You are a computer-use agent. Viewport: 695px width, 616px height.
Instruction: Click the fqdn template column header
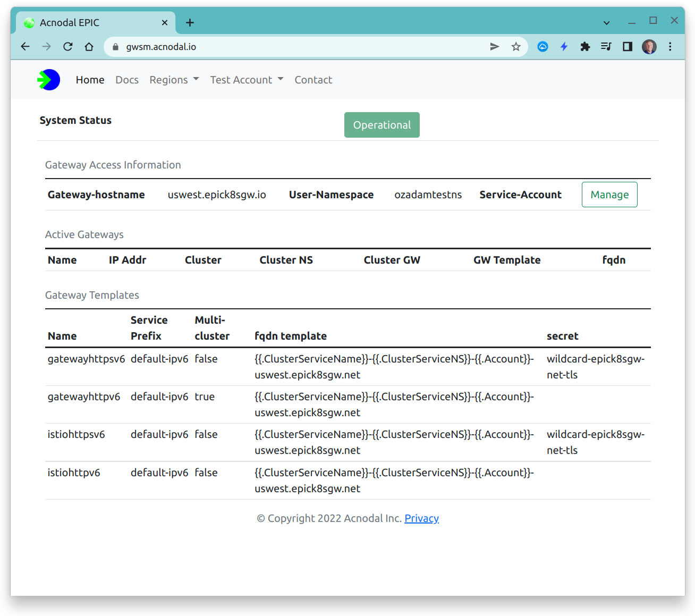pos(291,336)
